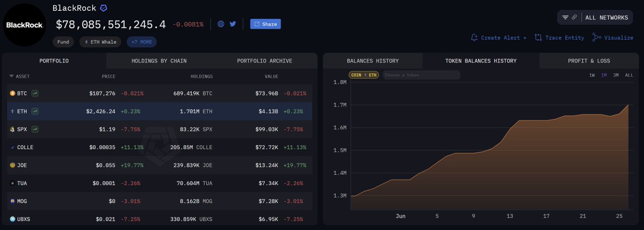
Task: Click Trace Entity link
Action: pos(564,38)
